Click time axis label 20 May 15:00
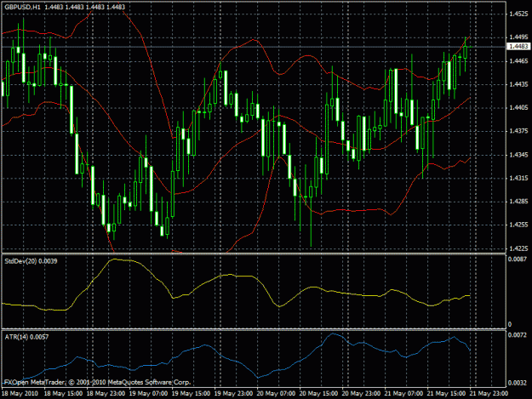Viewport: 532px width, 399px height. click(318, 394)
